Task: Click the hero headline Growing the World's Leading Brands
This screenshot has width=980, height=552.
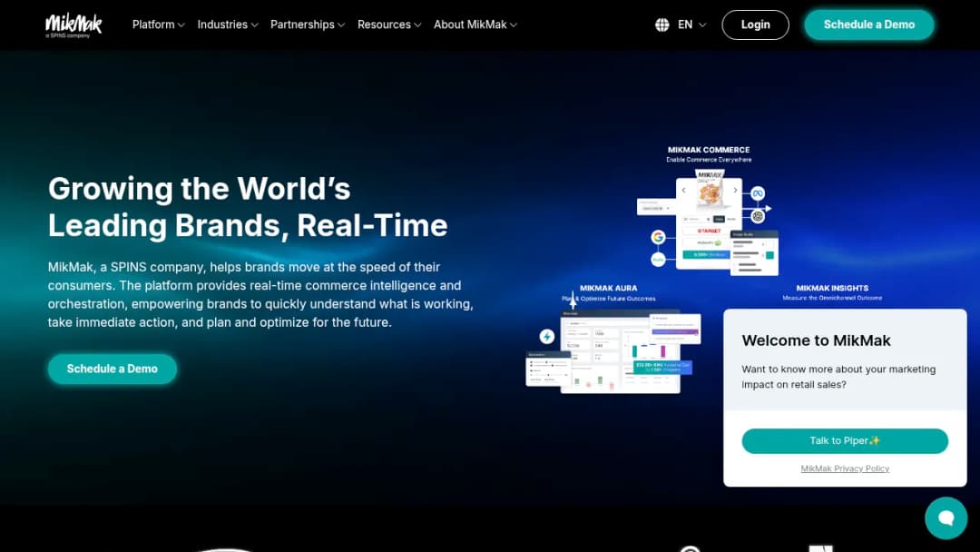Action: click(248, 207)
